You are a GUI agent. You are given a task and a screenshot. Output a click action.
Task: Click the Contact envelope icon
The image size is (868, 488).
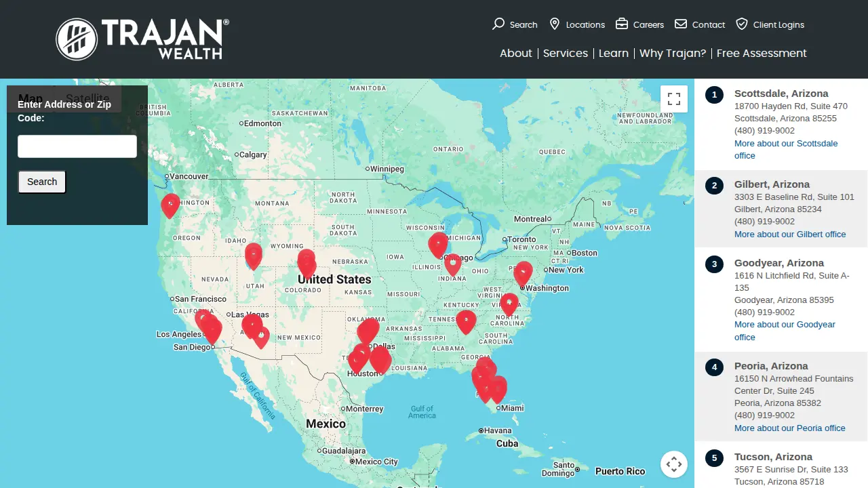coord(681,24)
